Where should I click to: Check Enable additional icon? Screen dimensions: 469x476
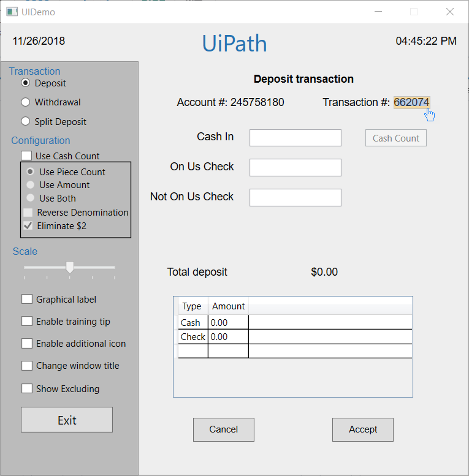[x=27, y=343]
